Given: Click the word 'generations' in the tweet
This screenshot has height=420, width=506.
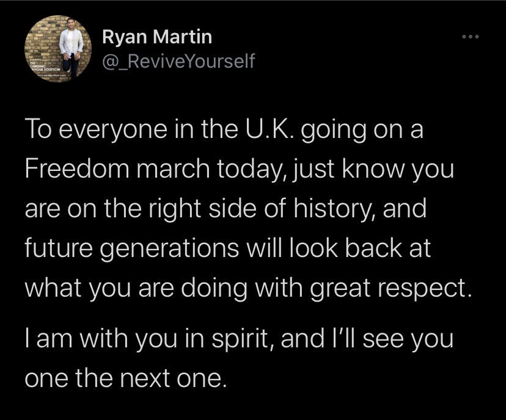Looking at the screenshot, I should tap(169, 250).
